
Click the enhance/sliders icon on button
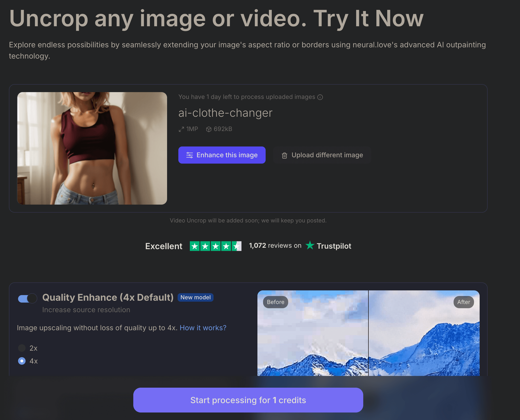point(189,155)
